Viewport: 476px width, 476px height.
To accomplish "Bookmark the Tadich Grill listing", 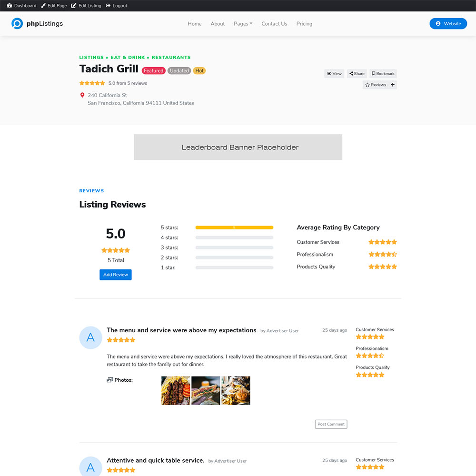I will click(383, 73).
